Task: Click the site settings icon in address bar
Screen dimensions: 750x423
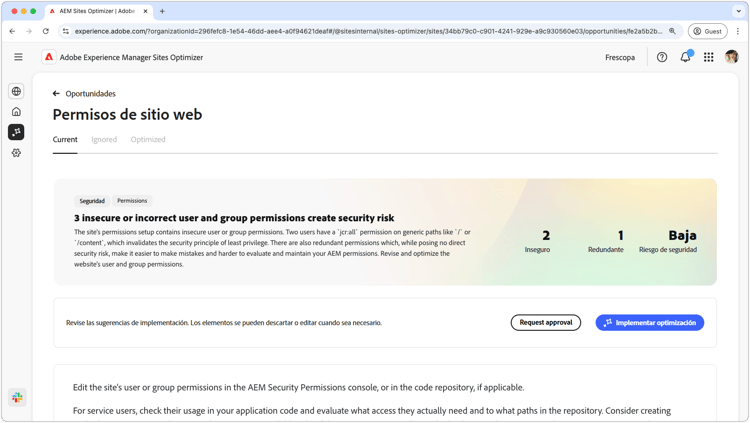Action: pyautogui.click(x=66, y=31)
